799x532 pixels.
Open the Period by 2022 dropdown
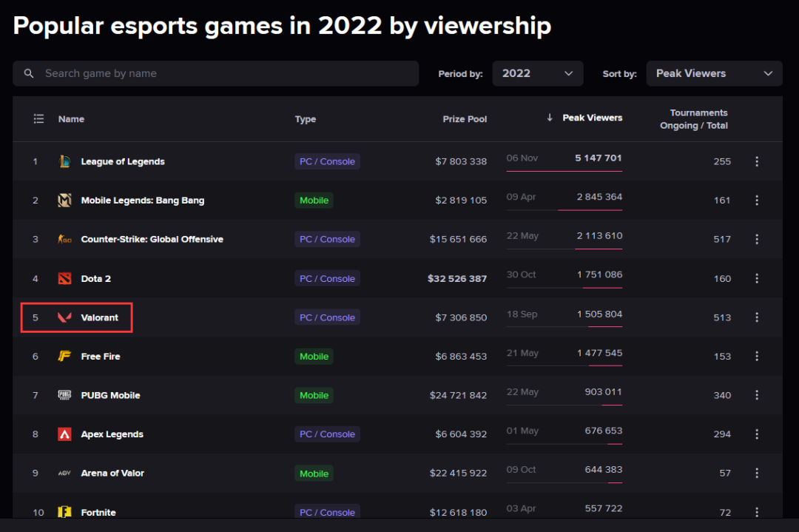point(538,73)
